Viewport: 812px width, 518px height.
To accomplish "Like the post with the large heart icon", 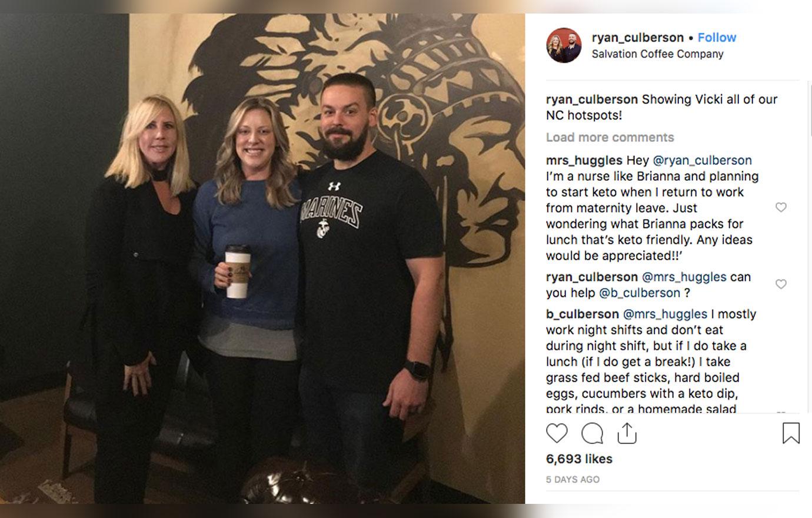I will coord(557,433).
